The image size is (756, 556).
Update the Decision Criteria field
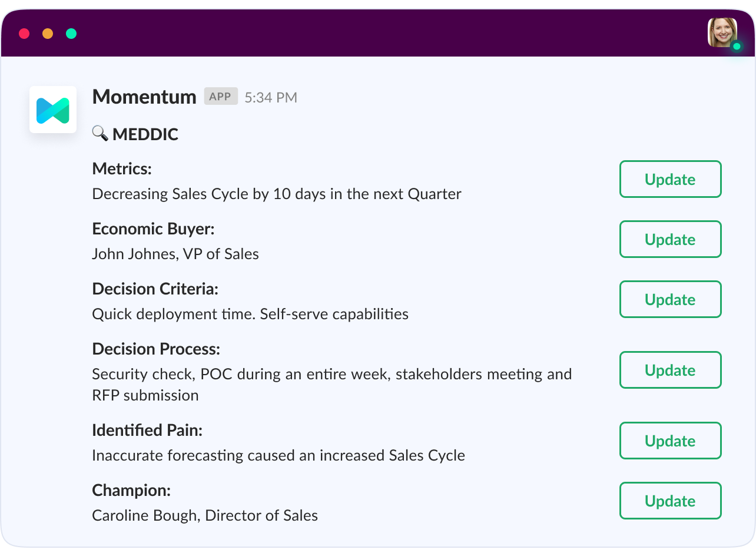[670, 299]
